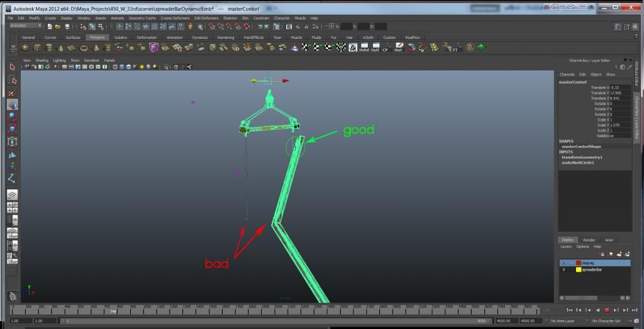Click the Outl shelf button
Viewport: 644px width, 329px height.
(x=375, y=48)
